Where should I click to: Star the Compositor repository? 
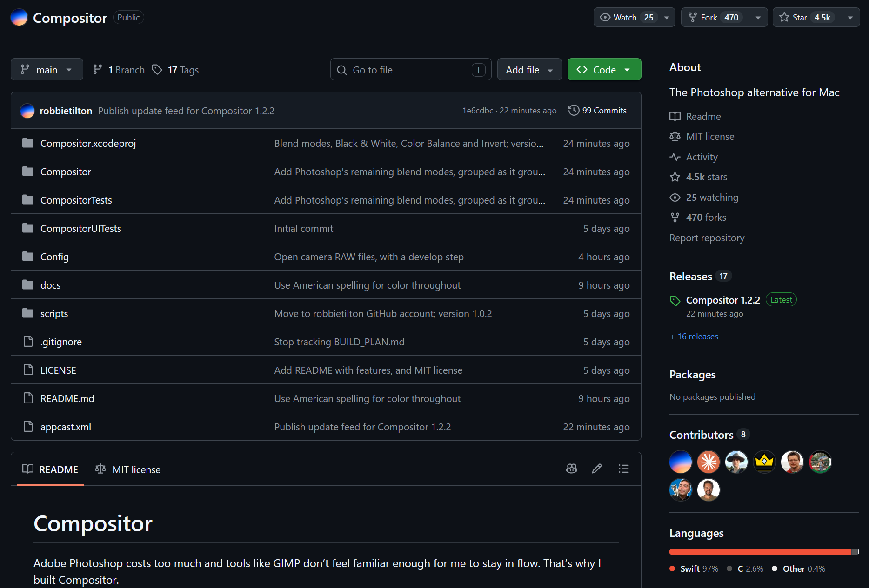807,18
